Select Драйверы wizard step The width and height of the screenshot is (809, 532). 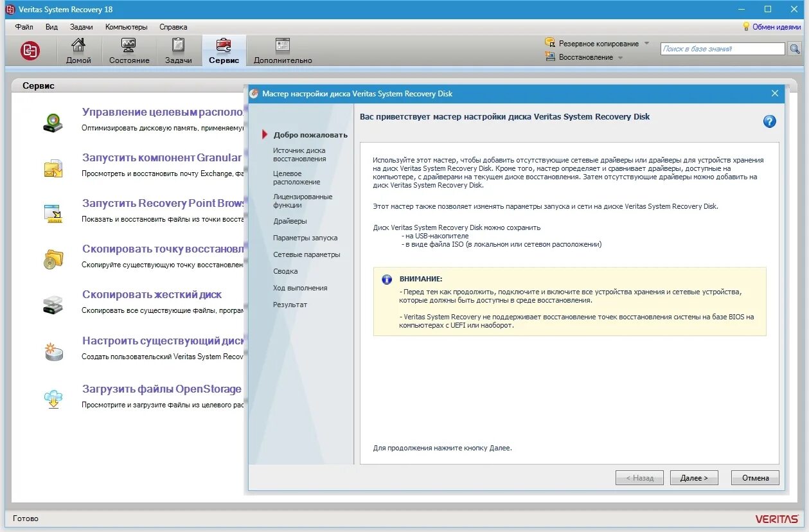pos(290,221)
